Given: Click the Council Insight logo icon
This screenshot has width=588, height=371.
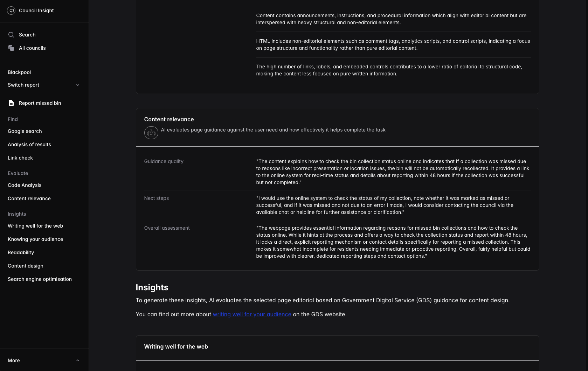Looking at the screenshot, I should click(11, 11).
